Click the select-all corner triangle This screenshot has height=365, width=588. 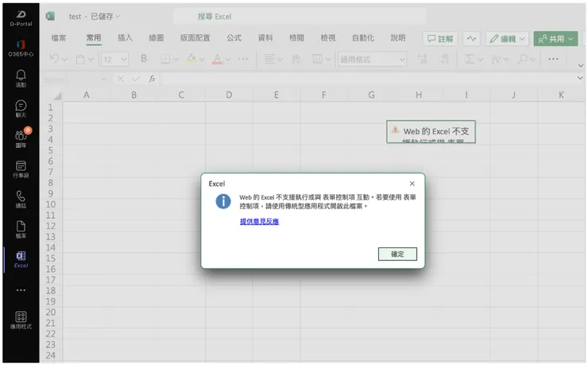[57, 96]
